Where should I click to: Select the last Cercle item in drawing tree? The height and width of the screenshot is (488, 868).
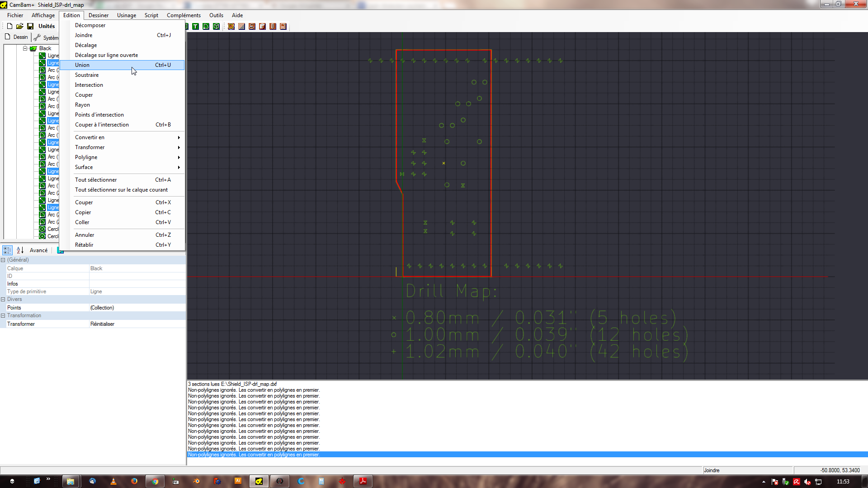53,236
